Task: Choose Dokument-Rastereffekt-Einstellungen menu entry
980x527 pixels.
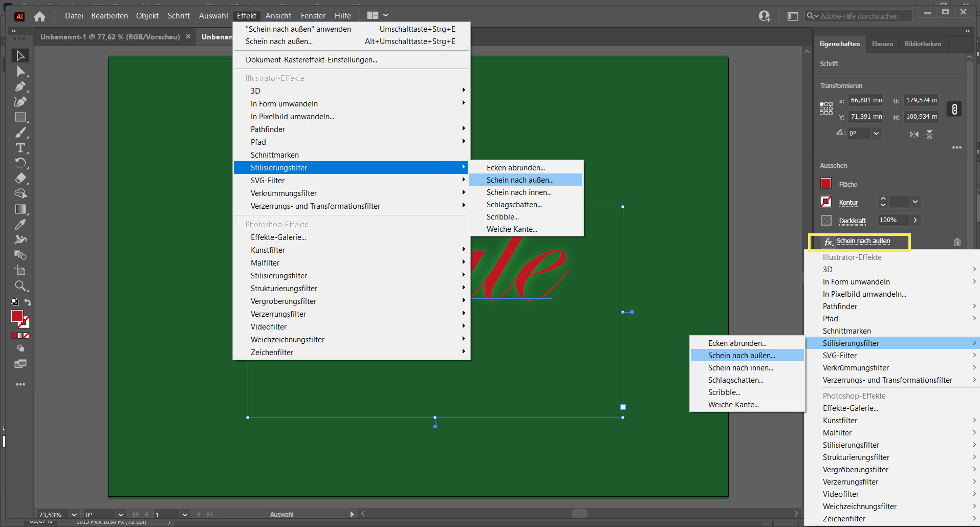Action: [x=311, y=60]
